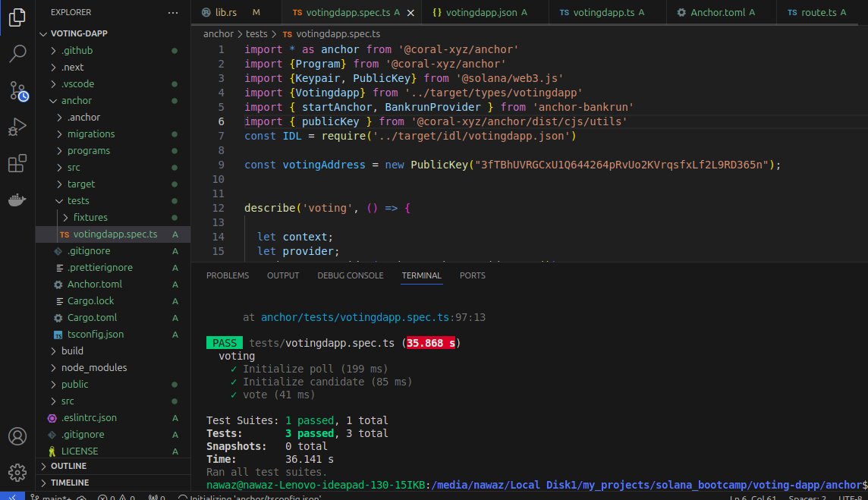Expand the .github folder
The height and width of the screenshot is (500, 868).
53,50
